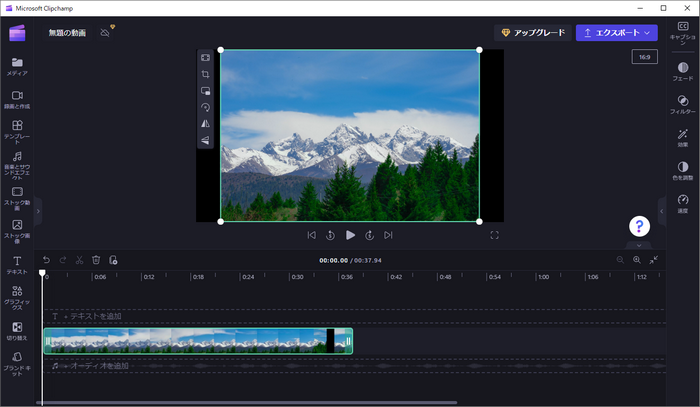
Task: Click the scissors split icon
Action: [x=79, y=260]
